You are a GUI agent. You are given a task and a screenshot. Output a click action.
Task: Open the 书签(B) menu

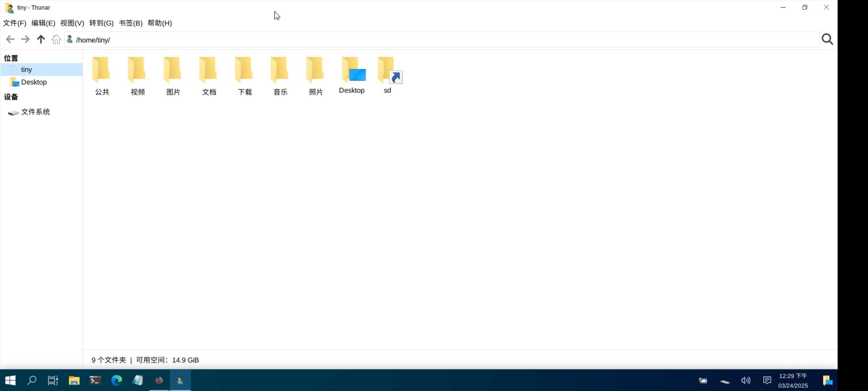[130, 23]
